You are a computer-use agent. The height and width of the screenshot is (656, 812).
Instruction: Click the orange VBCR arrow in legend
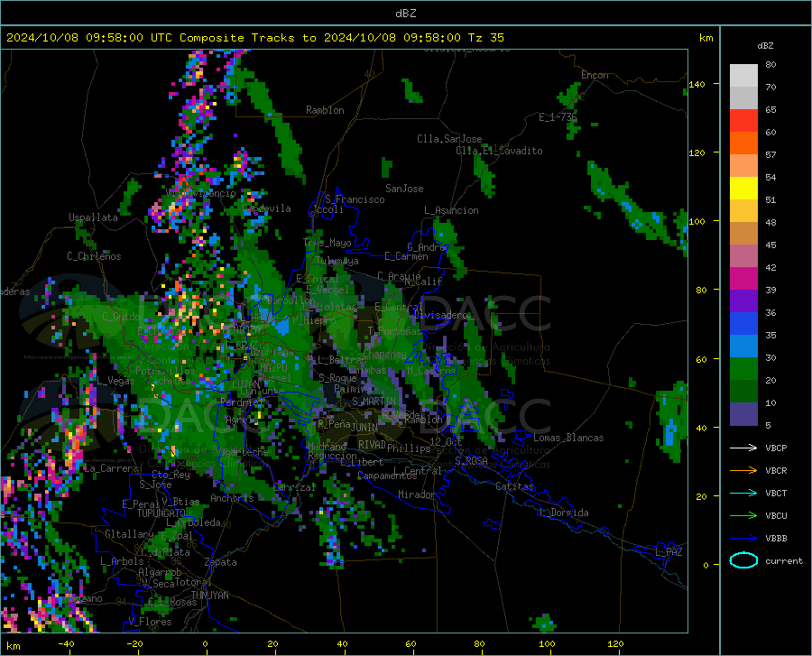(x=743, y=471)
